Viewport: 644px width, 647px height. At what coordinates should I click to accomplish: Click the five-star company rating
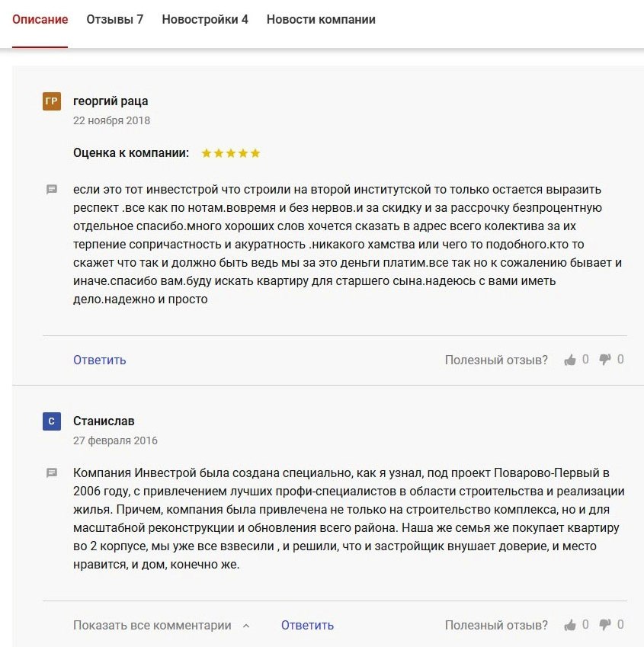click(231, 153)
